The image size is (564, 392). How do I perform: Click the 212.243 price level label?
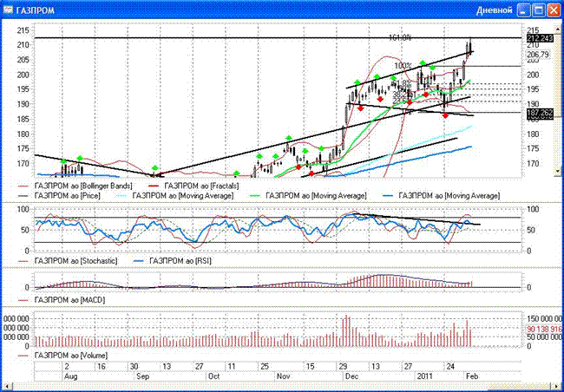(x=540, y=38)
